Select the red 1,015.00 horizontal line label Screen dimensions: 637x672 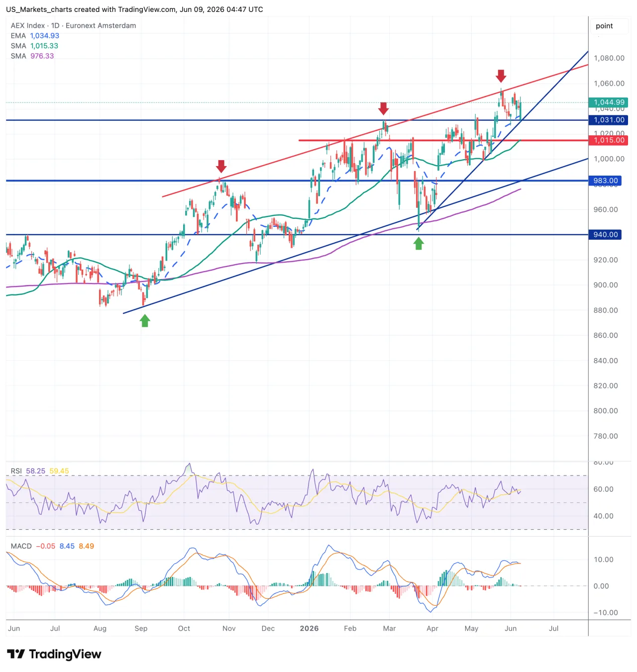tap(608, 140)
